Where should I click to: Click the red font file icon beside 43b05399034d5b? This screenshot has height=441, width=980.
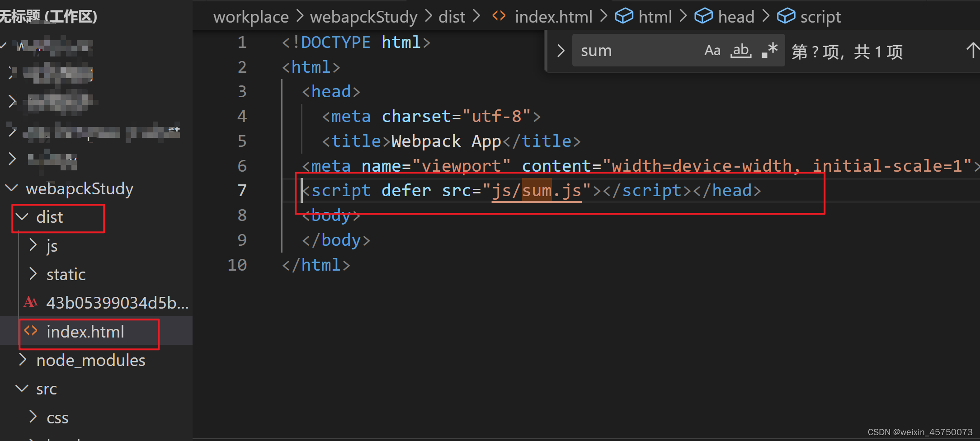30,302
